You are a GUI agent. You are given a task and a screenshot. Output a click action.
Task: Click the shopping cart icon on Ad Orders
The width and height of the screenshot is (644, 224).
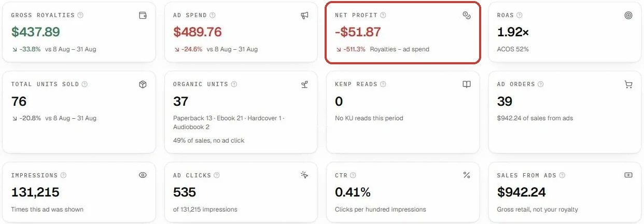pyautogui.click(x=628, y=85)
